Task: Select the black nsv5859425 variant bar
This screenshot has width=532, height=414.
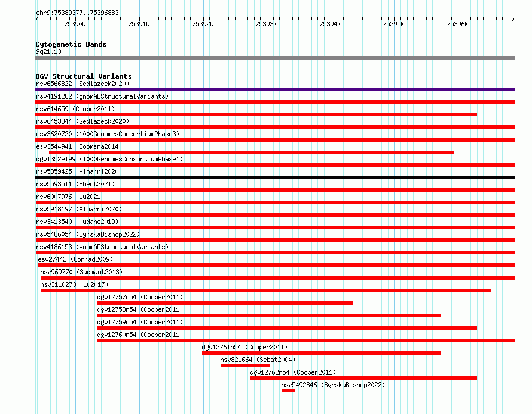Action: tap(275, 177)
